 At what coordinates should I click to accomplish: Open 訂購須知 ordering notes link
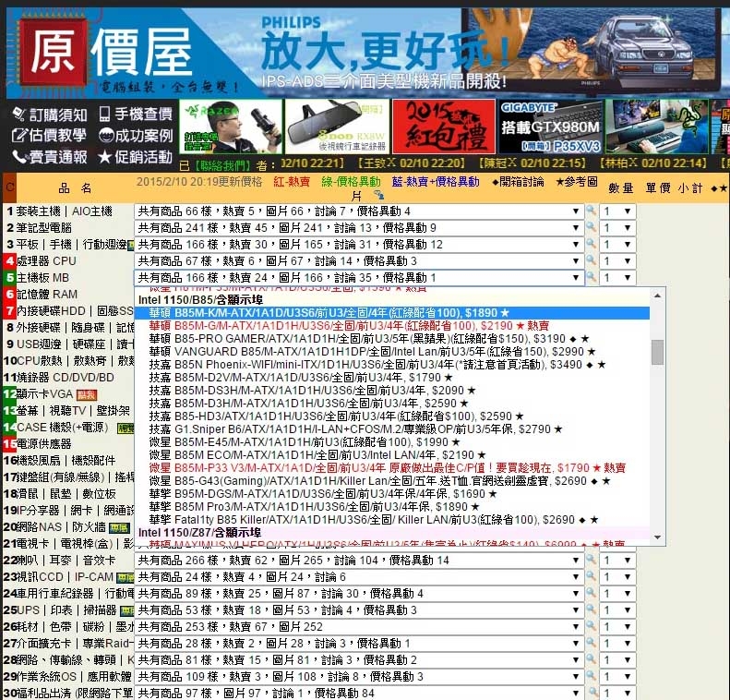pos(50,115)
